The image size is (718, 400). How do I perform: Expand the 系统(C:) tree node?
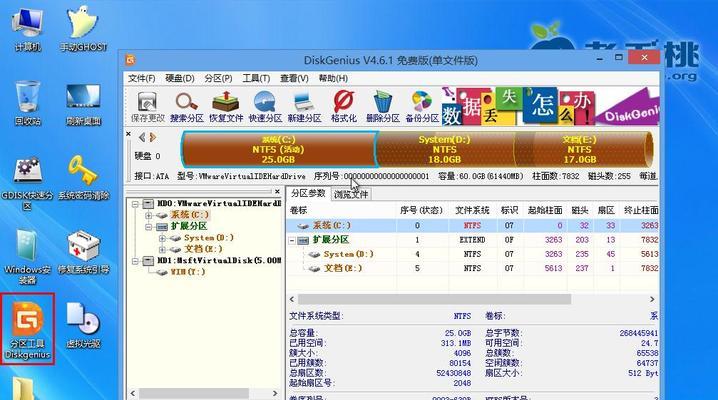(148, 215)
